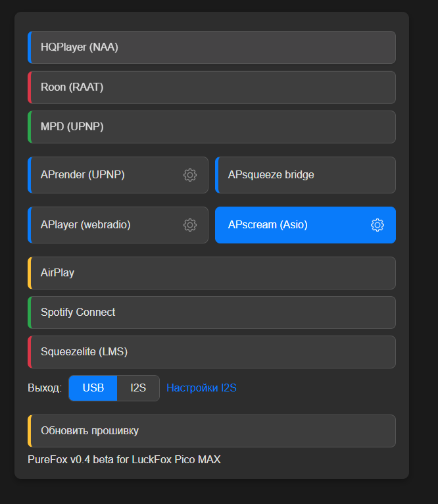Select Squeezelite (LMS) player

(212, 352)
